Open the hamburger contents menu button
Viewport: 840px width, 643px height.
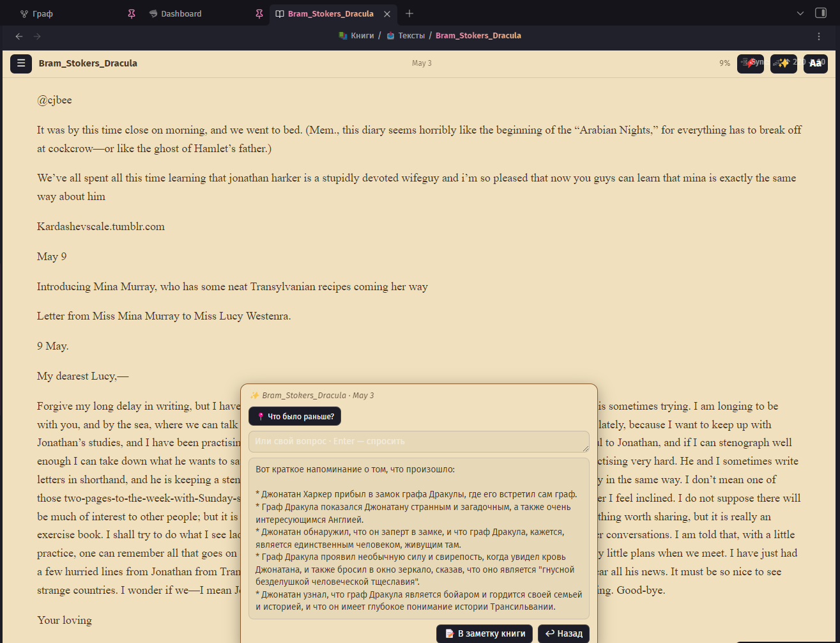click(21, 63)
